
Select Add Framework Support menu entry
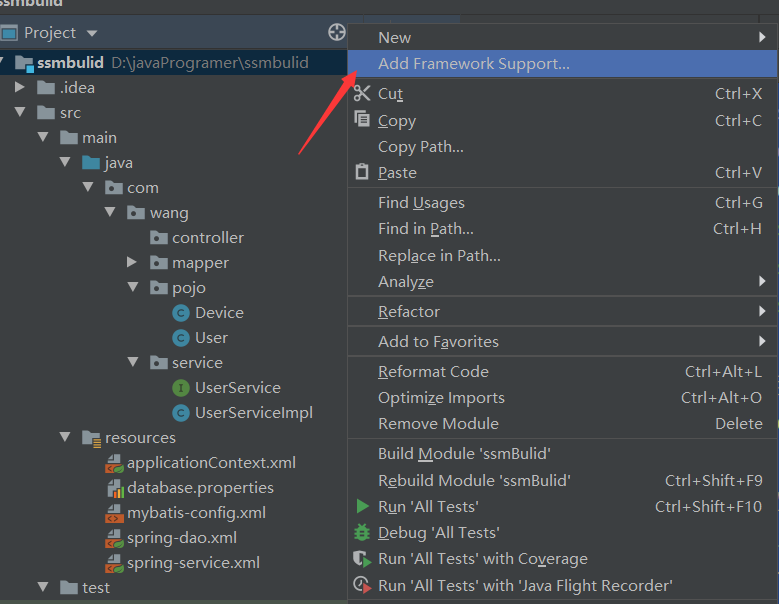(x=473, y=64)
